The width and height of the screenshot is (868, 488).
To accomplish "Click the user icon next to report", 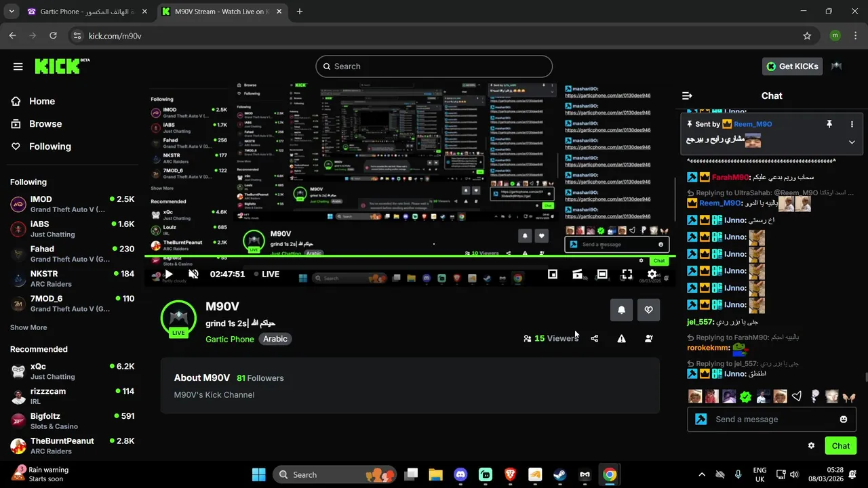I will click(649, 338).
